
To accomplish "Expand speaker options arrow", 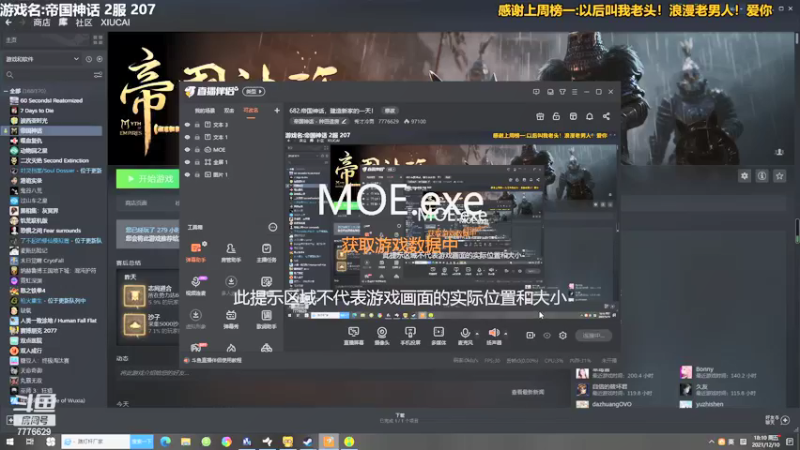I will coord(506,334).
